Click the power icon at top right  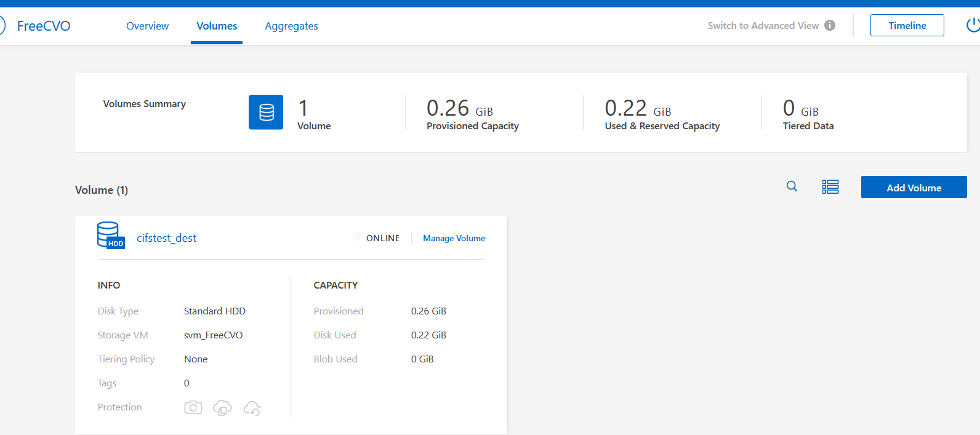pos(973,25)
